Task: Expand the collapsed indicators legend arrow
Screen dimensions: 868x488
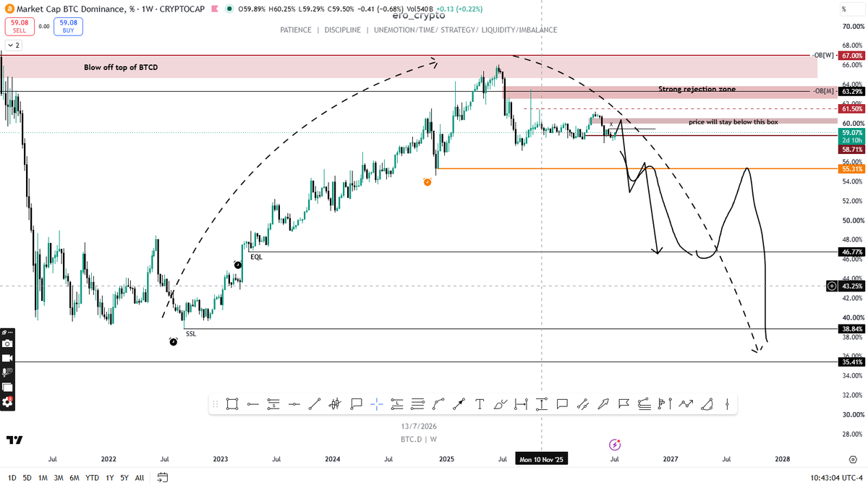Action: tap(14, 45)
